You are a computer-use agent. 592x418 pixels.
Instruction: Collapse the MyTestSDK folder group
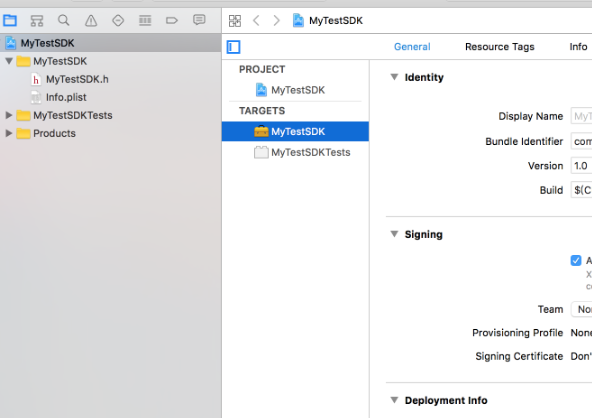point(9,61)
